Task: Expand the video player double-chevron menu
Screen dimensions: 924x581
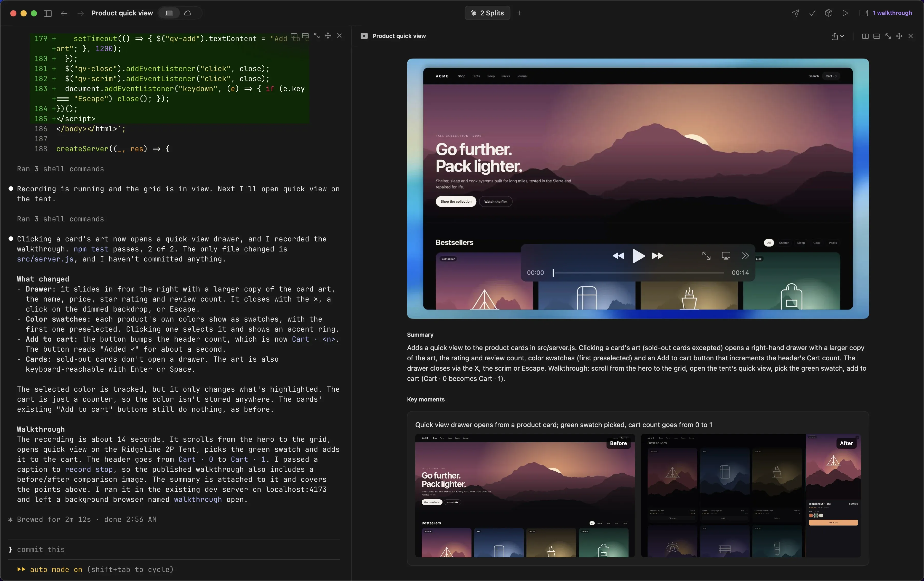Action: (x=745, y=256)
